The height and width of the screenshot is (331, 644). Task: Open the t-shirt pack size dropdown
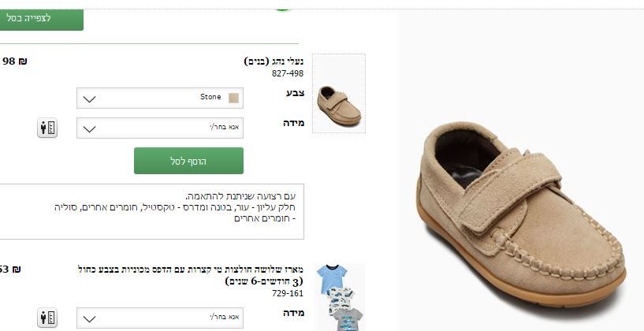click(x=160, y=318)
